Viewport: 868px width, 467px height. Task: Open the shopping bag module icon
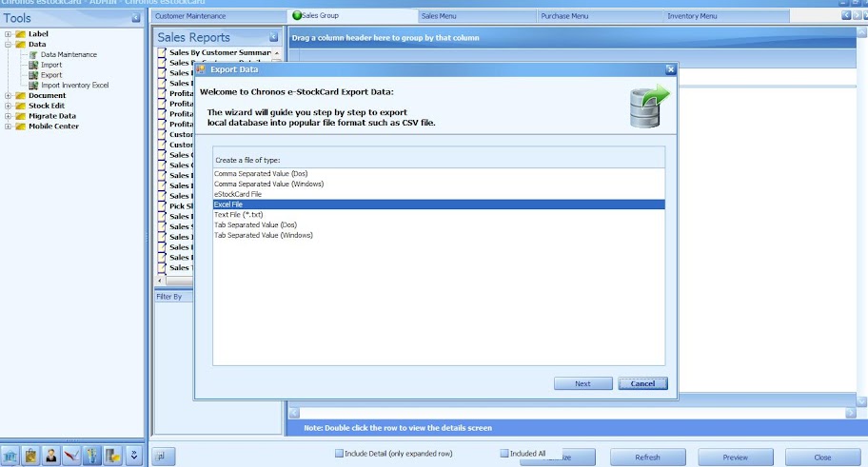coord(30,456)
